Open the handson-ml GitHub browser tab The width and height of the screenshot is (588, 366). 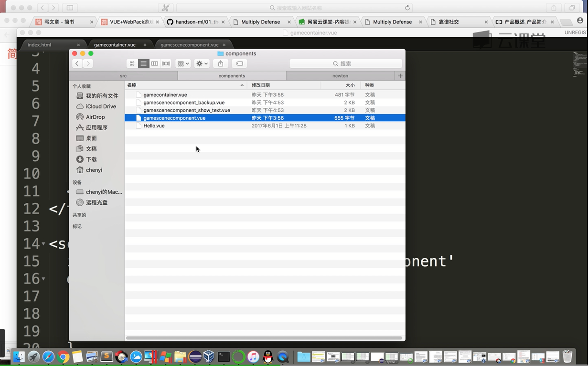196,22
